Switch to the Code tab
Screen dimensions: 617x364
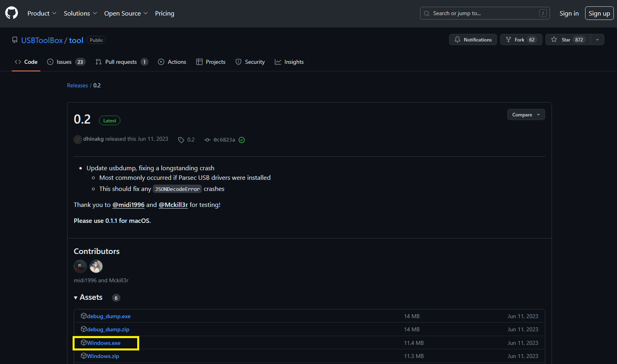[x=26, y=62]
